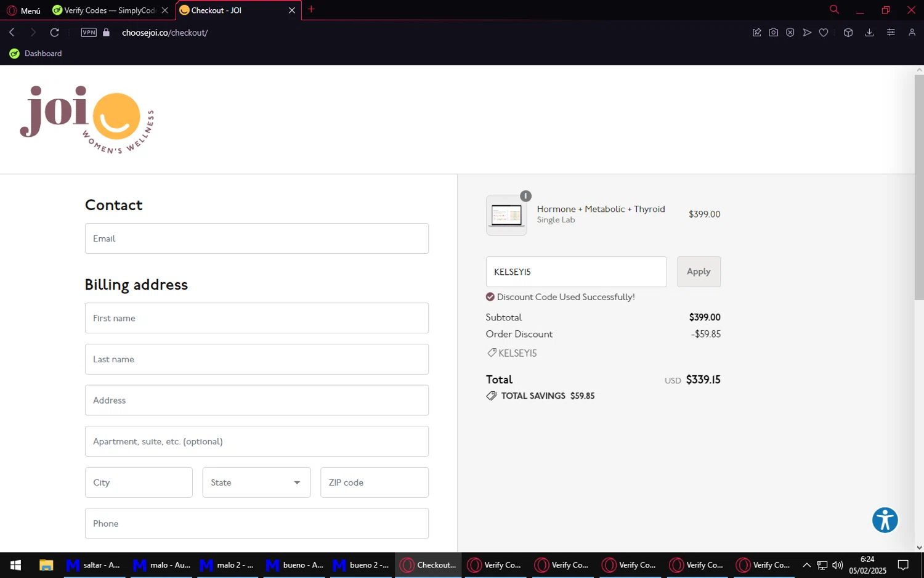Click the Address field
The width and height of the screenshot is (924, 578).
[x=257, y=401]
